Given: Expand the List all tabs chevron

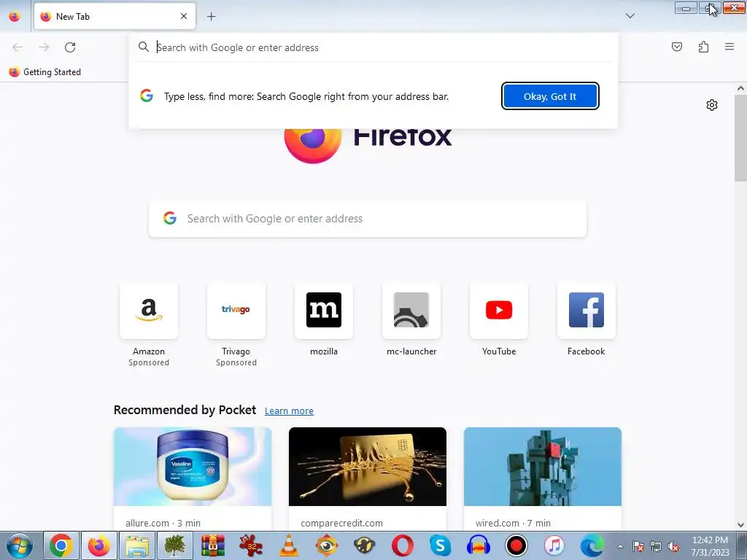Looking at the screenshot, I should (630, 16).
